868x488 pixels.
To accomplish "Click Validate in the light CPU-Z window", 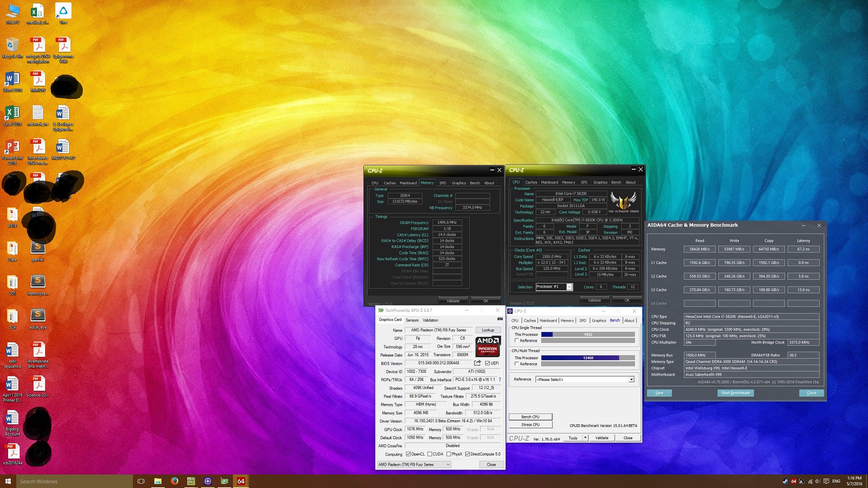I will click(602, 438).
